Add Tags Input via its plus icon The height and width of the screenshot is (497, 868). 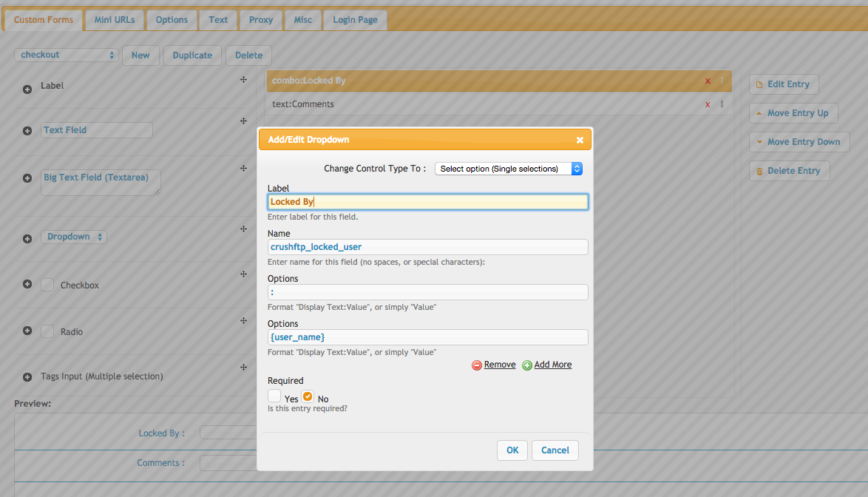coord(27,377)
